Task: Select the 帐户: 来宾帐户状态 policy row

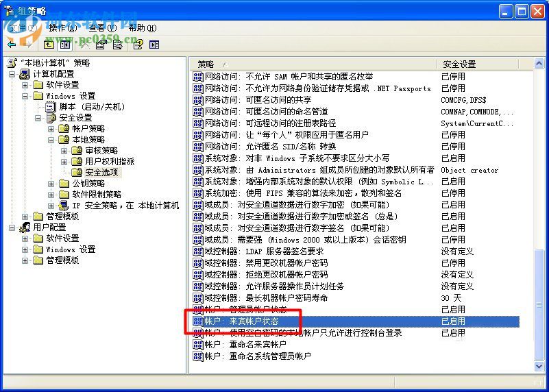Action: [x=356, y=321]
